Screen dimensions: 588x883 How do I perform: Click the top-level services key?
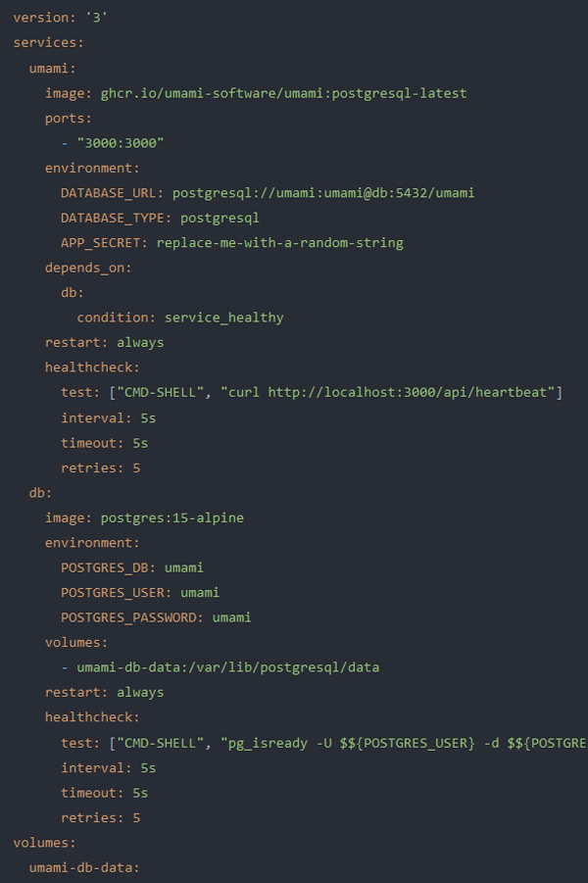(x=44, y=43)
